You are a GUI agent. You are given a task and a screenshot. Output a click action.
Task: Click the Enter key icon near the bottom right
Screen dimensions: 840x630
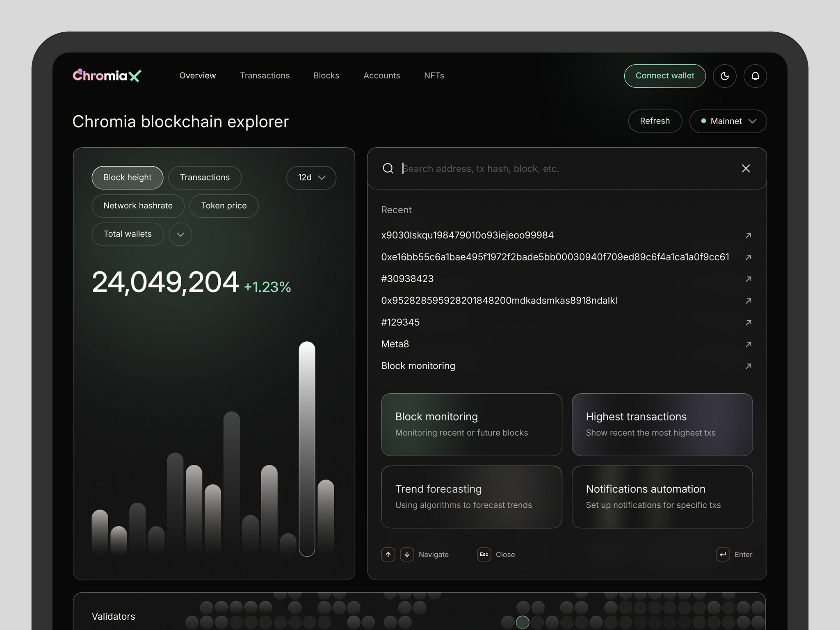(x=722, y=555)
